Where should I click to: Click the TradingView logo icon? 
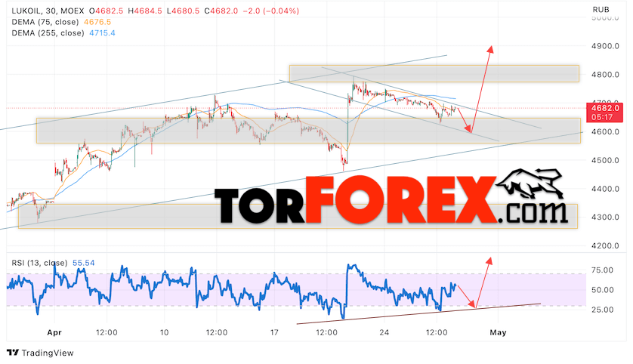click(x=13, y=353)
